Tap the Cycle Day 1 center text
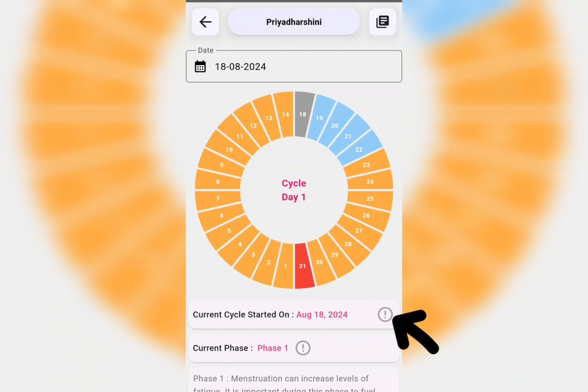 [294, 190]
